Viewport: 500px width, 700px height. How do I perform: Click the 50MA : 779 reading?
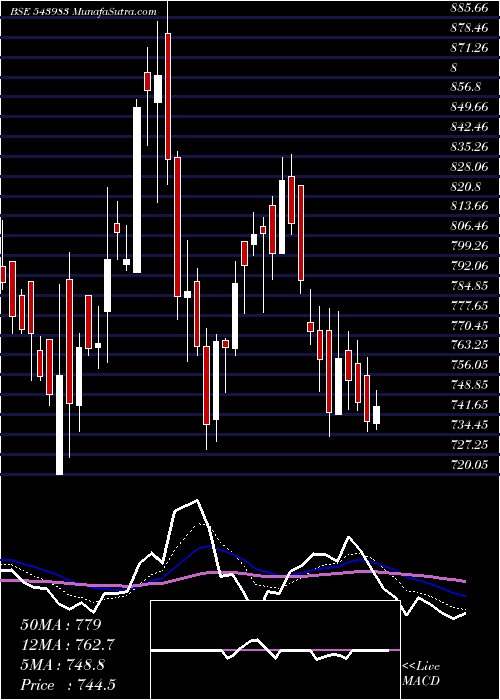coord(61,624)
